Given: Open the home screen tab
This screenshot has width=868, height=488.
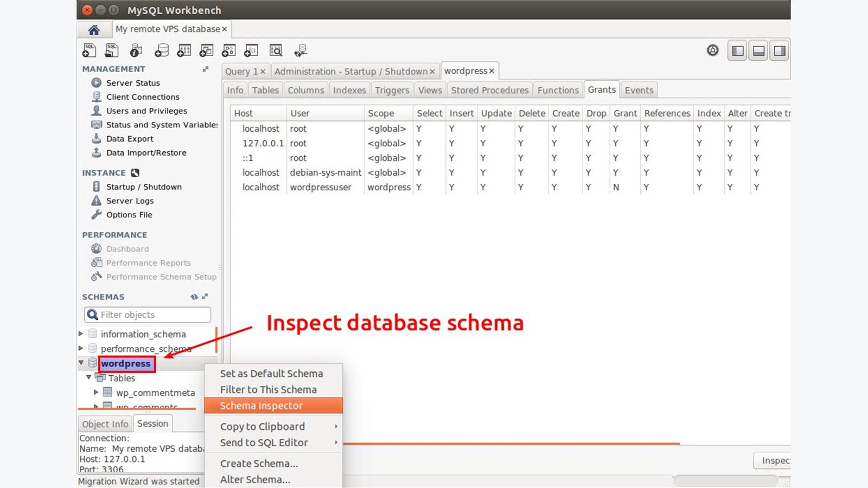Looking at the screenshot, I should [94, 29].
